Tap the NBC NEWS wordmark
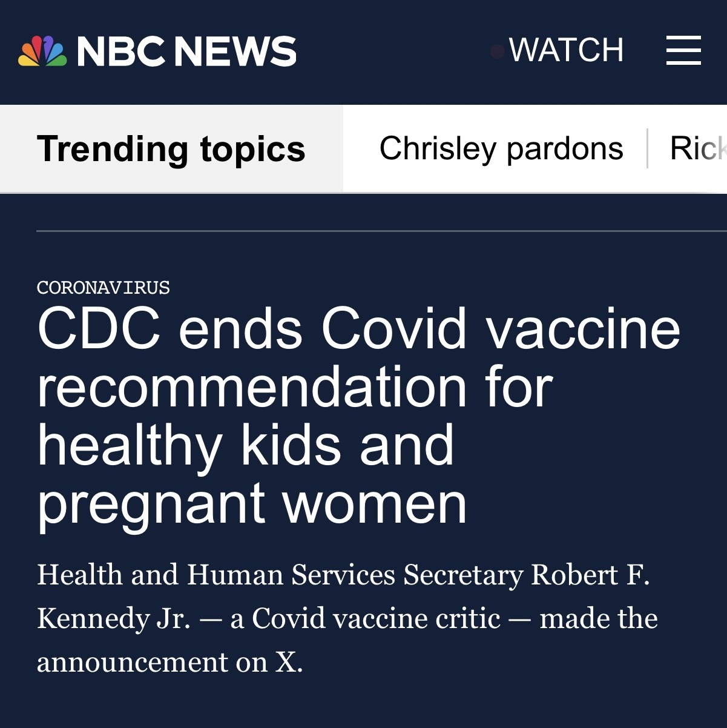Screen dimensions: 727x728 (186, 51)
